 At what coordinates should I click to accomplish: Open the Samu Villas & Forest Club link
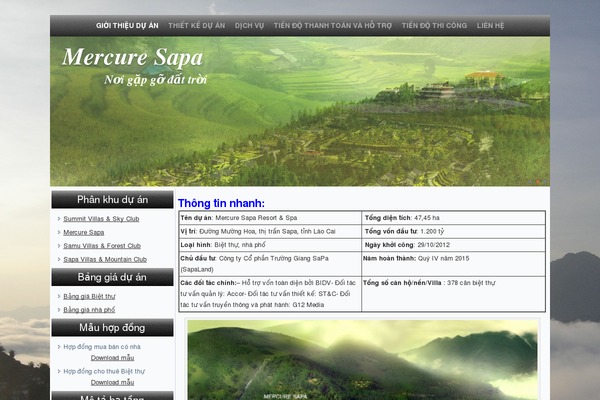(x=102, y=246)
